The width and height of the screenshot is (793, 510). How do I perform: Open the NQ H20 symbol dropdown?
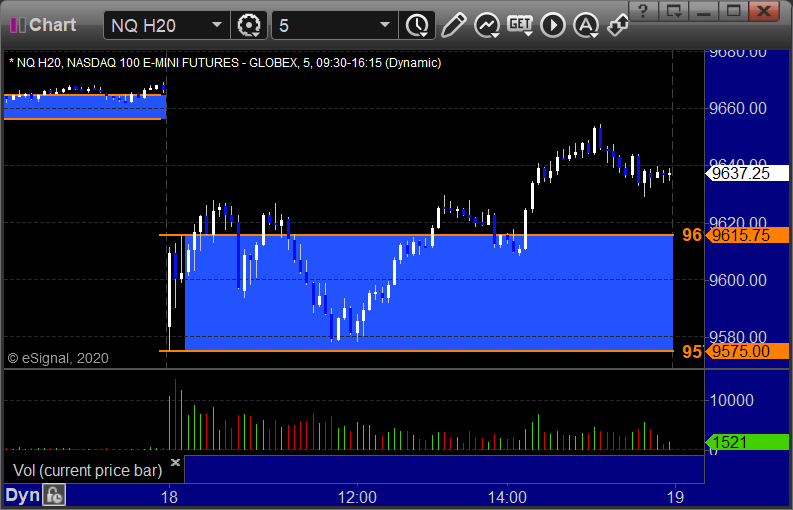[216, 25]
